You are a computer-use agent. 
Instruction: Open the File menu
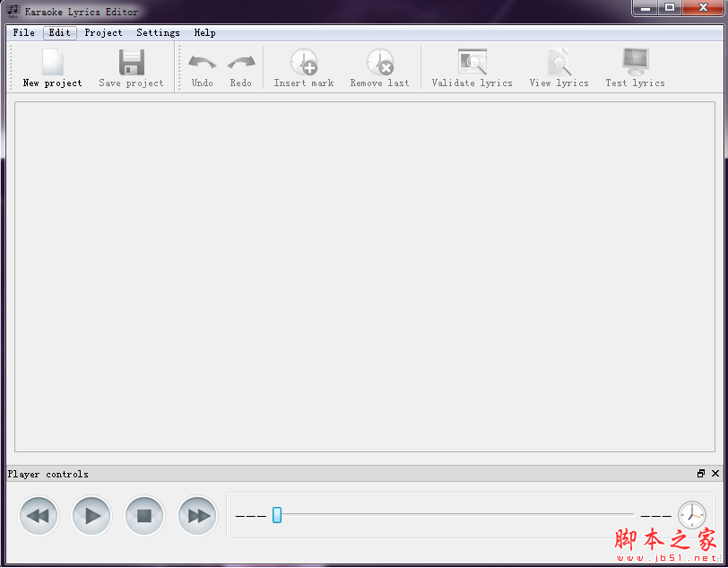(24, 32)
